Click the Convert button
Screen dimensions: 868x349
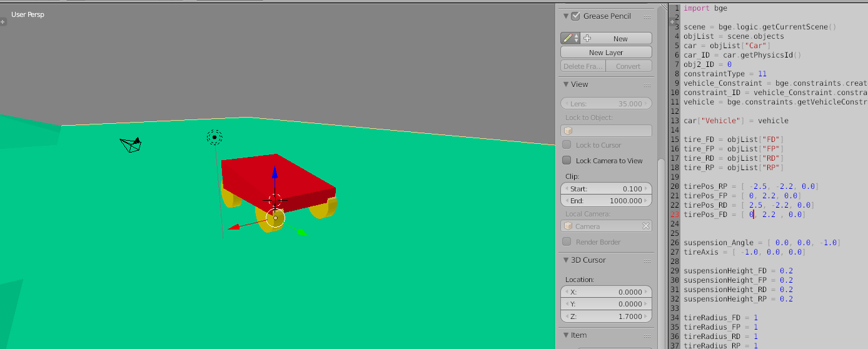coord(628,66)
